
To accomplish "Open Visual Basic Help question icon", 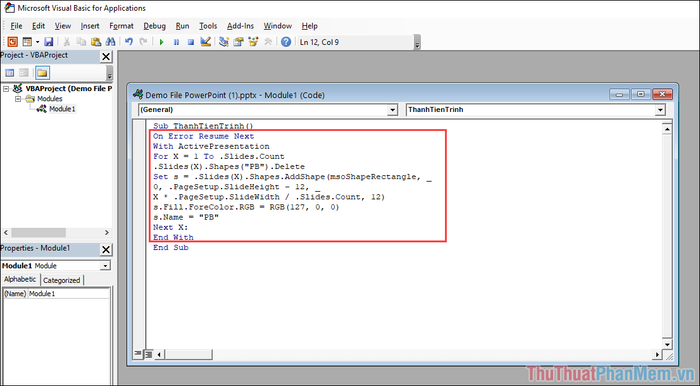I will point(286,42).
